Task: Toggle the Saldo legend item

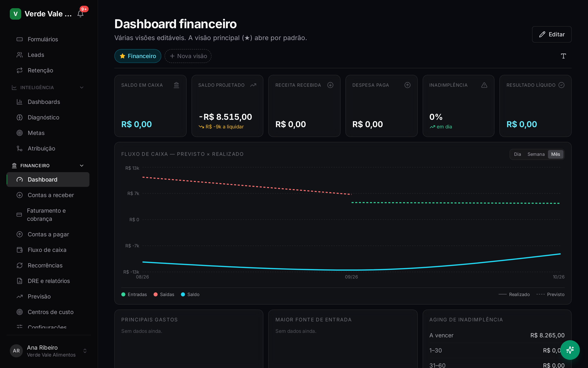Action: (190, 294)
